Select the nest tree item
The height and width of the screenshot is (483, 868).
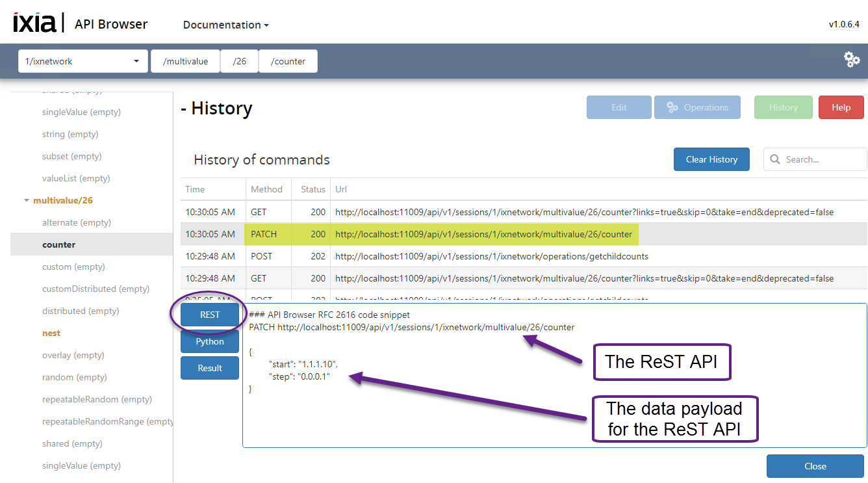(51, 333)
